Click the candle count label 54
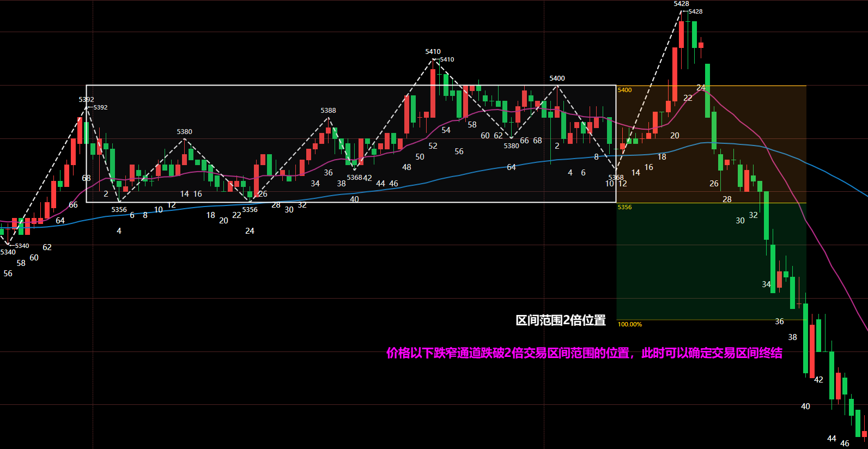This screenshot has height=449, width=868. (x=446, y=130)
